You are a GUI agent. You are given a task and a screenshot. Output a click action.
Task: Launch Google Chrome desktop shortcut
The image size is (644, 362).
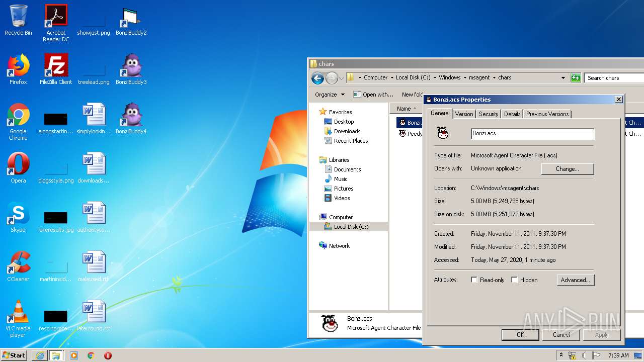(x=18, y=122)
